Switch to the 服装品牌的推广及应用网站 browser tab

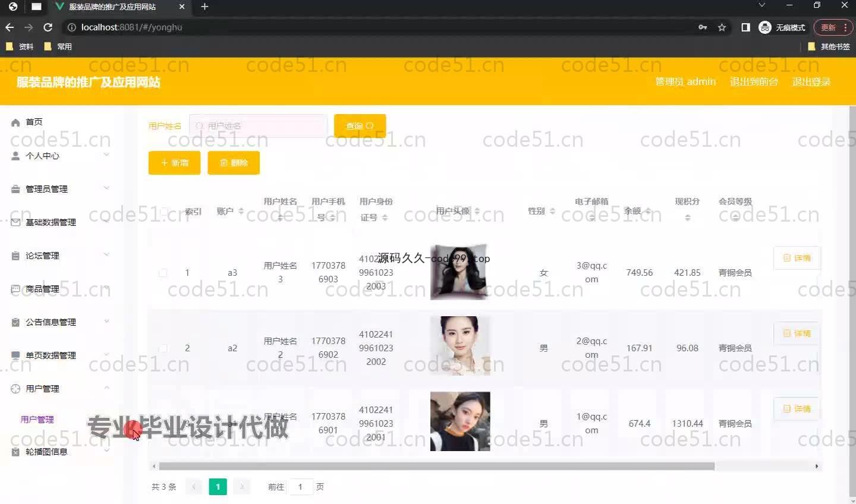click(x=119, y=7)
